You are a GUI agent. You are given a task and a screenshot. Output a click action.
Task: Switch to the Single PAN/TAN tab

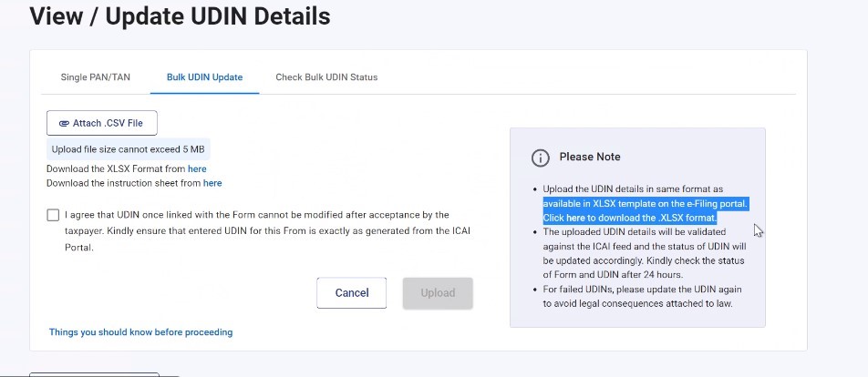click(95, 77)
